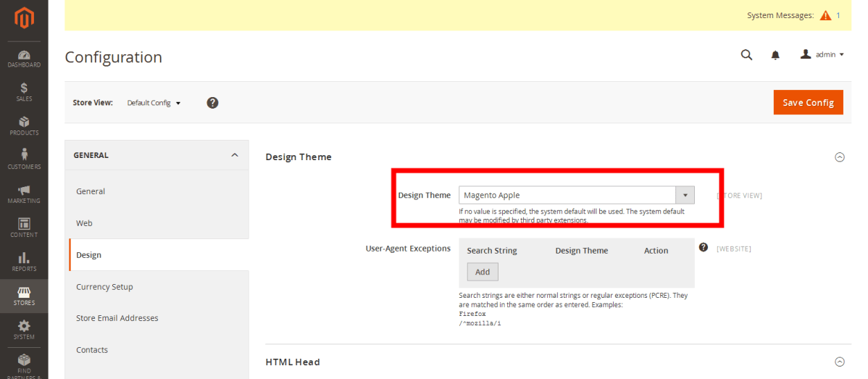This screenshot has width=868, height=379.
Task: Click the Configuration page title
Action: click(114, 57)
